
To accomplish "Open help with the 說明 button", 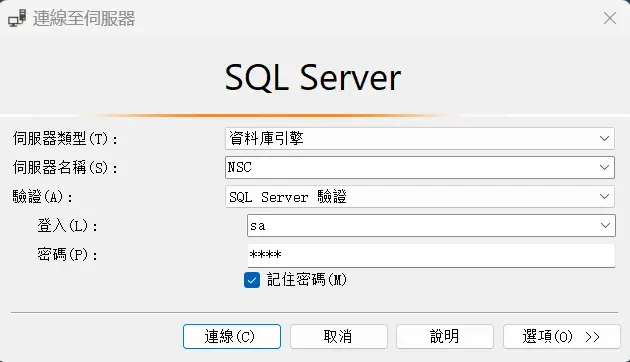I will 445,336.
